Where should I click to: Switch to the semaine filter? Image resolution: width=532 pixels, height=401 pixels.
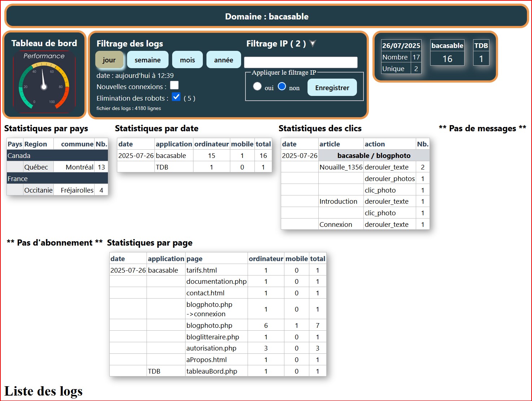[148, 60]
